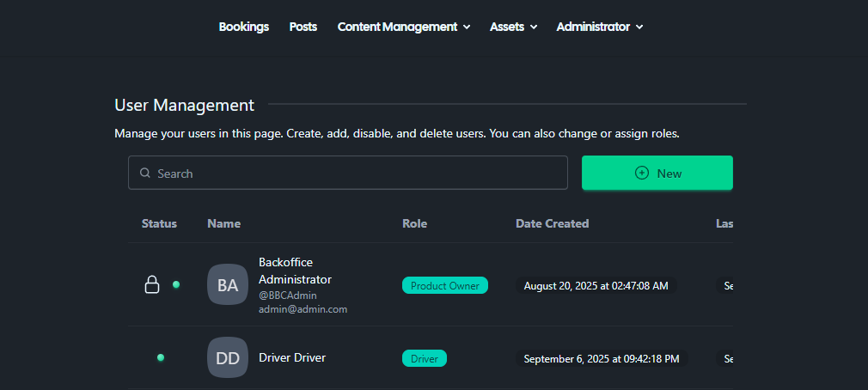Screen dimensions: 868x390
Task: Sort by the Date Created column header
Action: (x=552, y=223)
